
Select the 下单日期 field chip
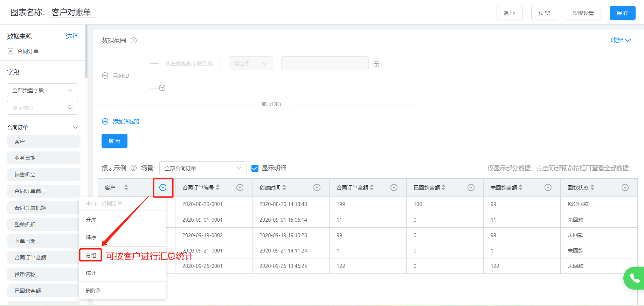click(44, 241)
